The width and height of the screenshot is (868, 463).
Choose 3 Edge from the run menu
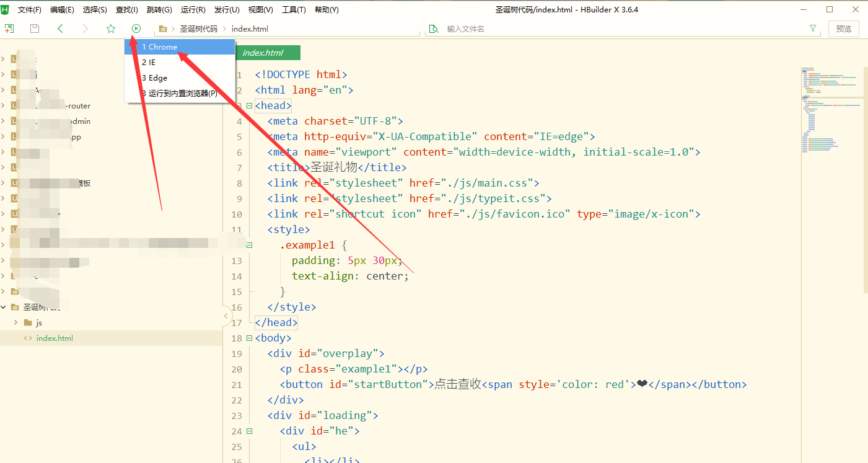click(x=180, y=77)
